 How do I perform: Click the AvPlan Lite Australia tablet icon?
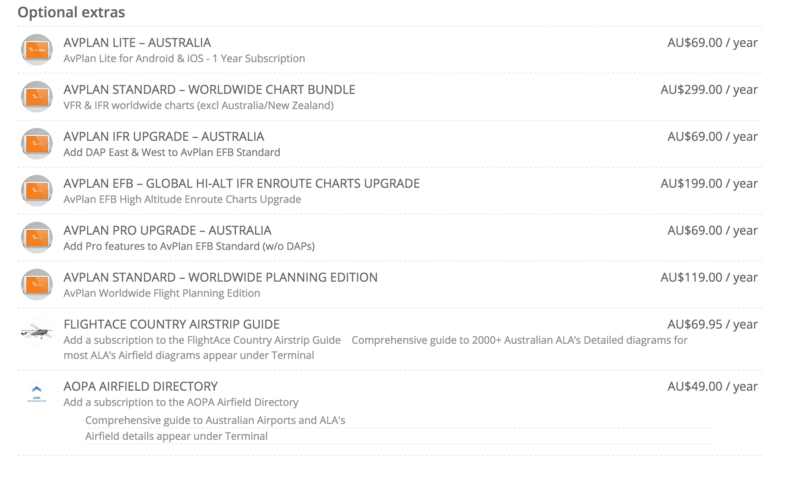pyautogui.click(x=37, y=49)
